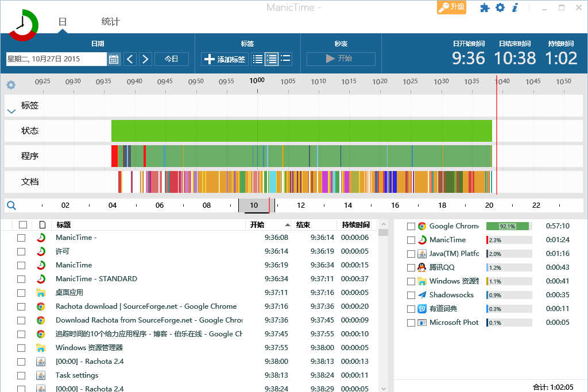Click the Microsoft Photo app icon
This screenshot has width=588, height=392.
[422, 323]
